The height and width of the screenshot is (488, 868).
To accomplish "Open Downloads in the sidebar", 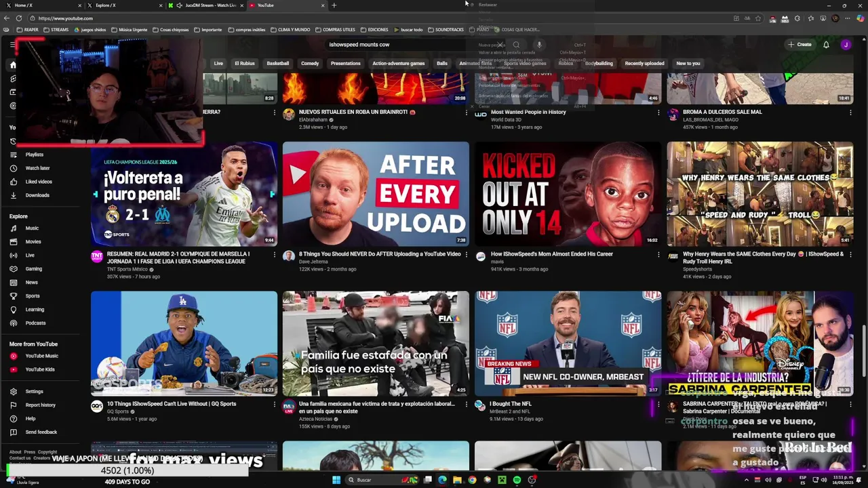I will pos(37,195).
